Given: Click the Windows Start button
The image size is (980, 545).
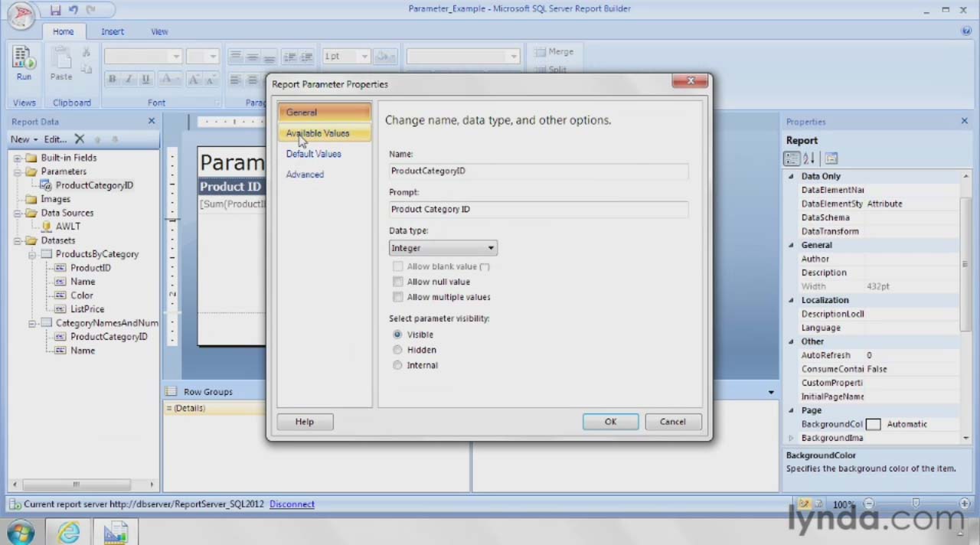Looking at the screenshot, I should pyautogui.click(x=21, y=532).
